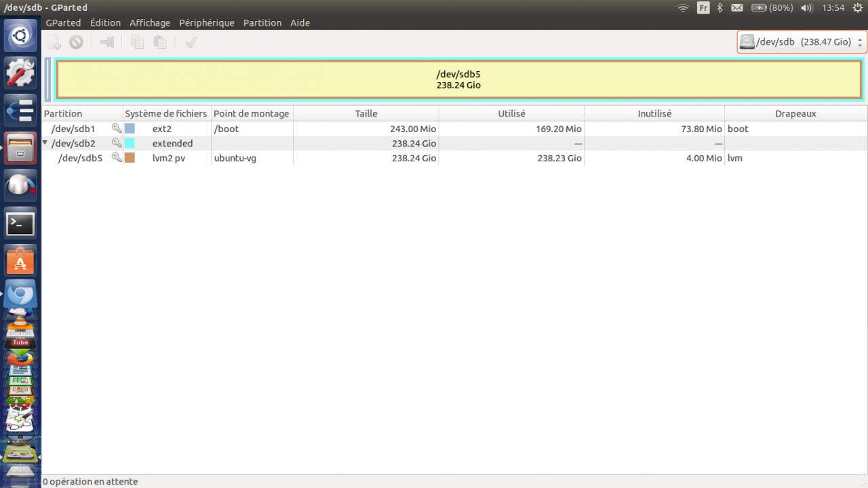The width and height of the screenshot is (868, 488).
Task: Open the Périphérique menu
Action: coord(207,22)
